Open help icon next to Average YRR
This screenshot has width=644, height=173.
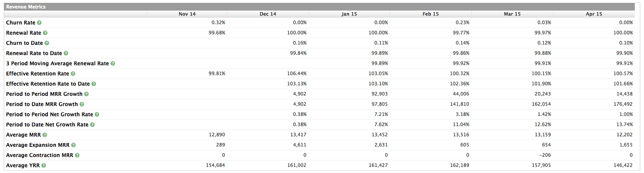[x=43, y=165]
